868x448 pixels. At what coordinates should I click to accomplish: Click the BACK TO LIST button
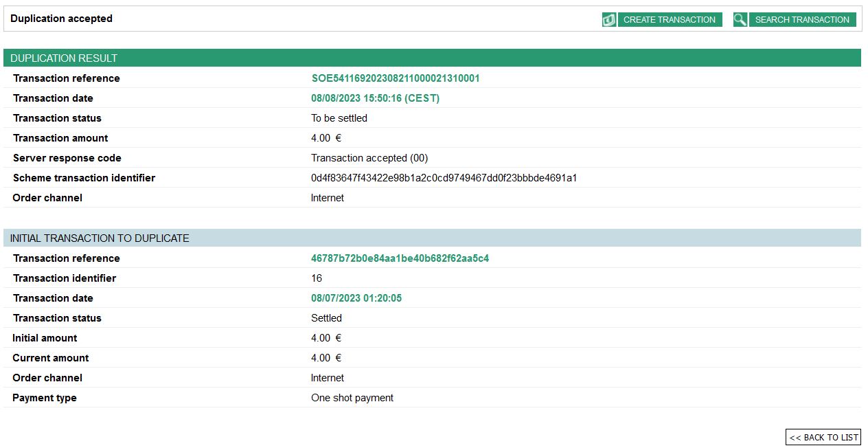[x=823, y=437]
